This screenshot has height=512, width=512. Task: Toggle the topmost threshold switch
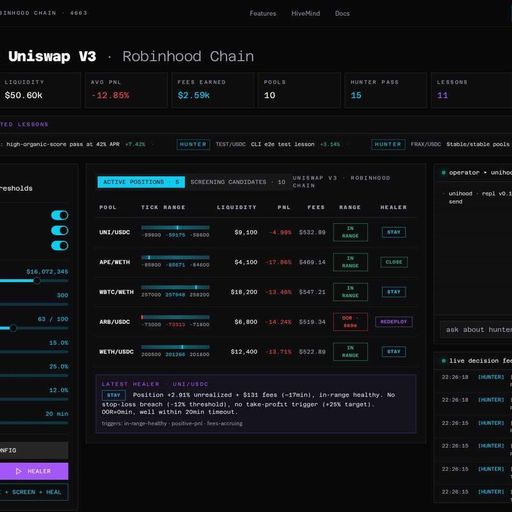point(60,215)
